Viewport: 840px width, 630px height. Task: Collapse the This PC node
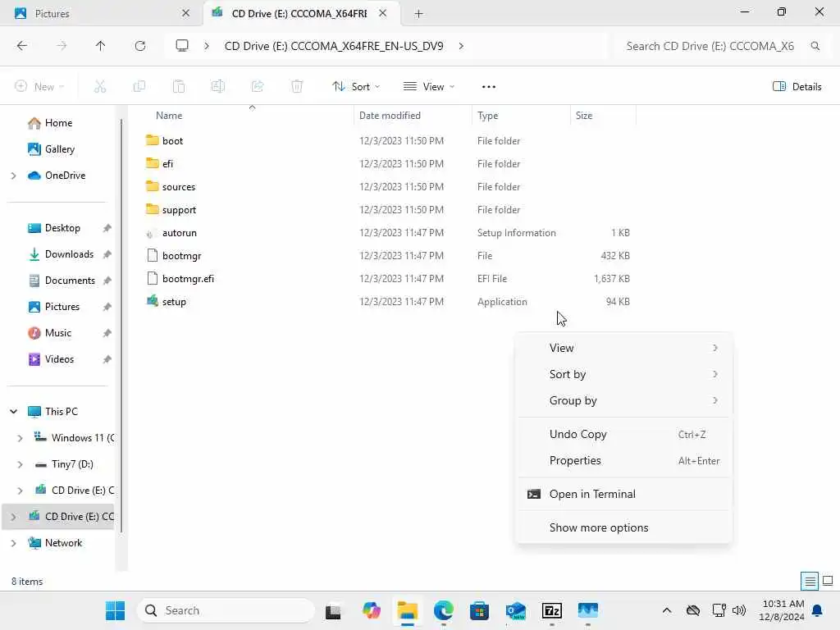[x=14, y=412]
